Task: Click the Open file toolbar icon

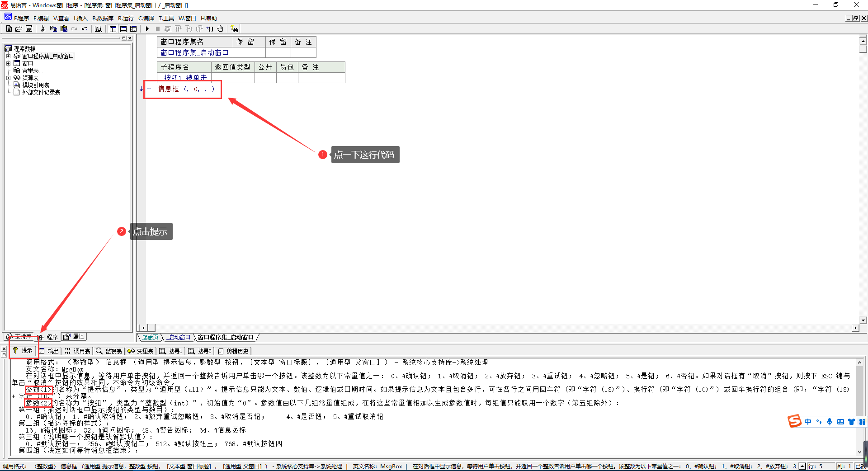Action: pyautogui.click(x=19, y=28)
